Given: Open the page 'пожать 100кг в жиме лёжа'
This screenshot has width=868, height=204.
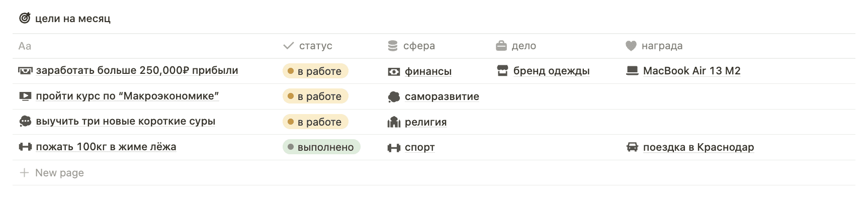Looking at the screenshot, I should [106, 147].
